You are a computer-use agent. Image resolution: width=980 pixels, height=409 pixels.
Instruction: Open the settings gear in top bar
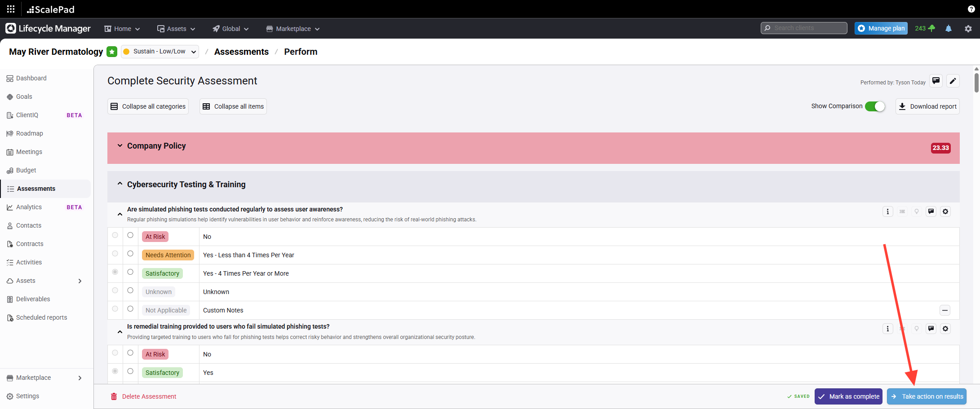pyautogui.click(x=968, y=29)
